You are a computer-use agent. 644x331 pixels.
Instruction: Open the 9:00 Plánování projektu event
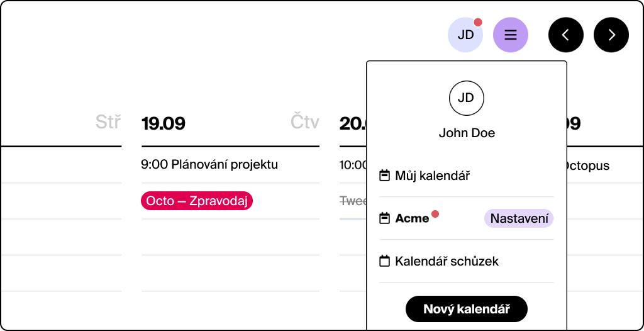pyautogui.click(x=209, y=165)
